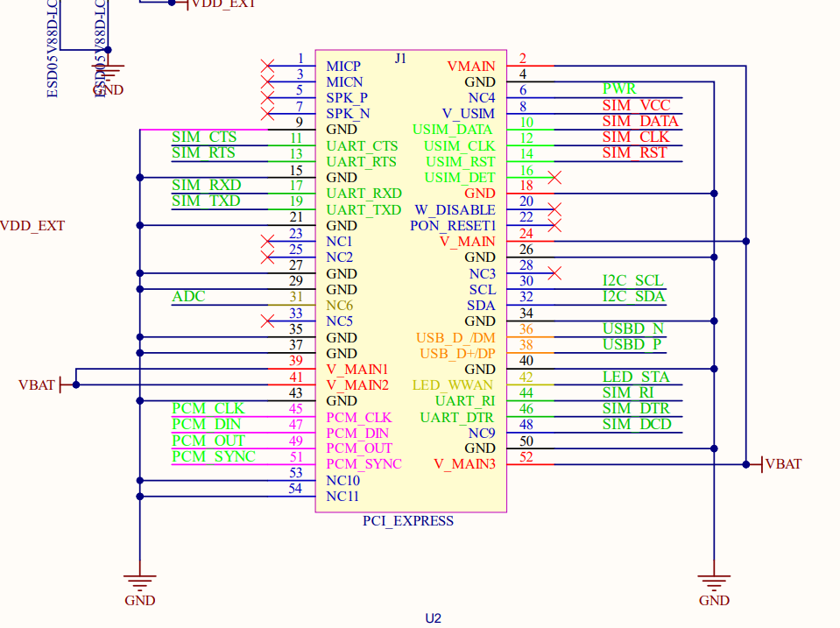The height and width of the screenshot is (628, 840).
Task: Click the J1 component designator
Action: [400, 59]
